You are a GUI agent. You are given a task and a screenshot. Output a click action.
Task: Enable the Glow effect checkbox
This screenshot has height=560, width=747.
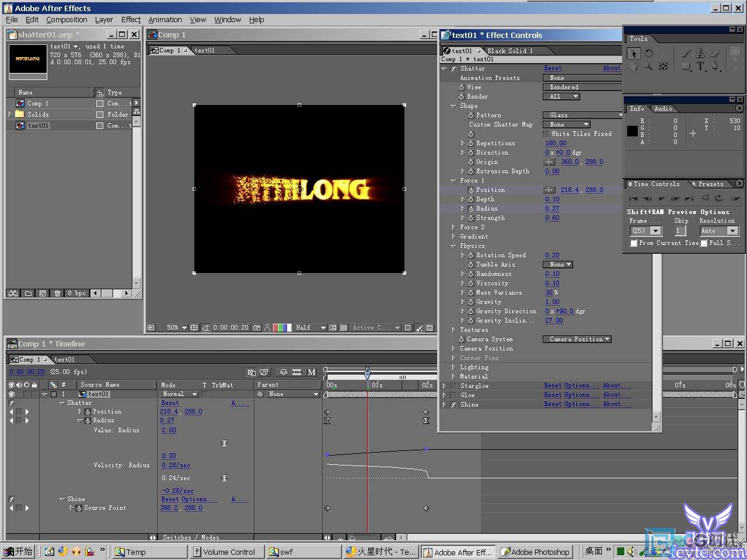pos(453,395)
